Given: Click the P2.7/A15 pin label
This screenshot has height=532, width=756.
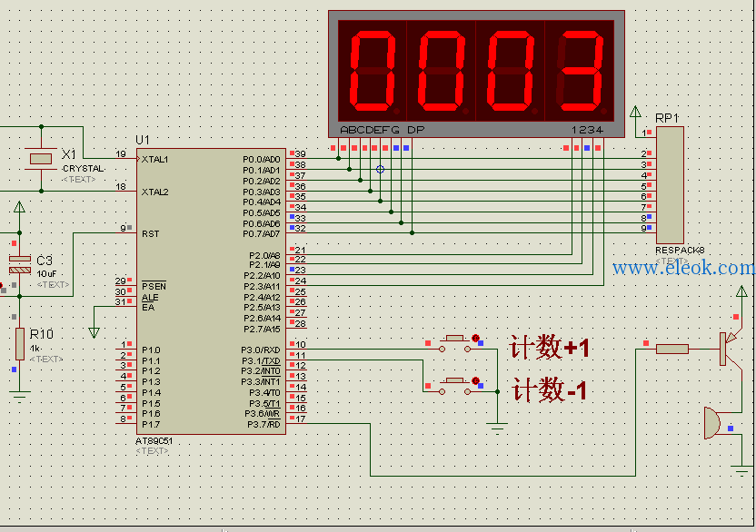Looking at the screenshot, I should pyautogui.click(x=262, y=330).
